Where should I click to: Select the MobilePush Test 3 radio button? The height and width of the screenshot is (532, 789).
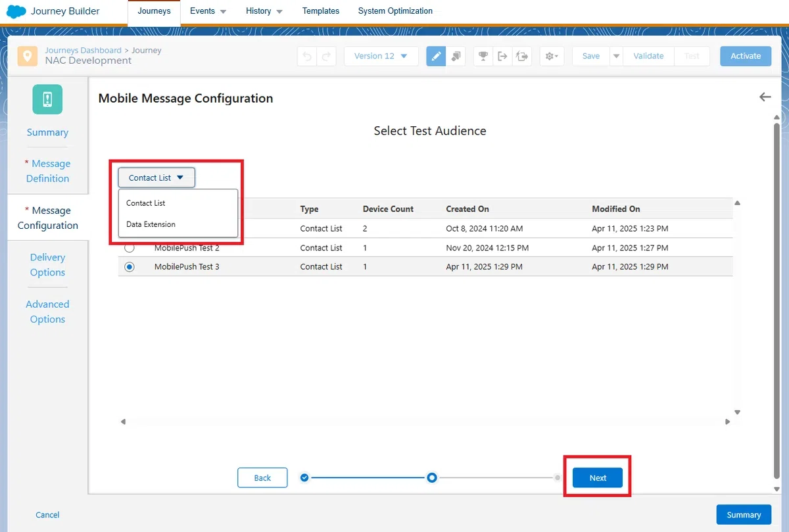(130, 267)
